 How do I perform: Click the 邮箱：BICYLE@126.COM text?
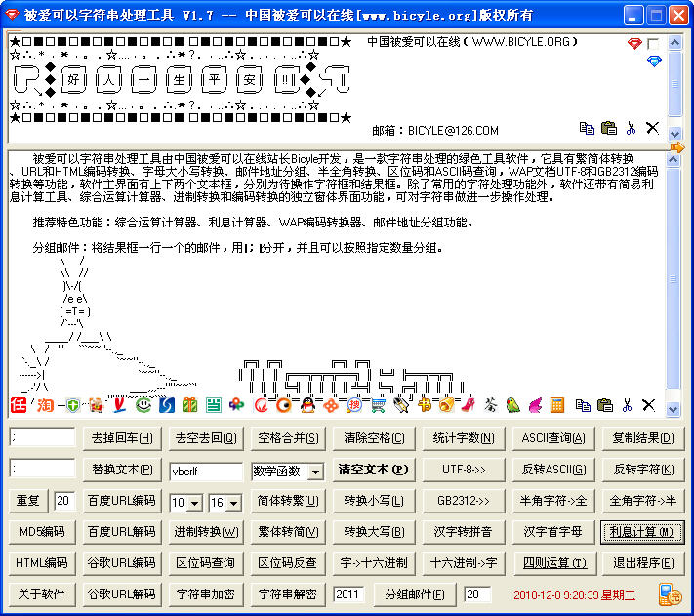pyautogui.click(x=435, y=131)
